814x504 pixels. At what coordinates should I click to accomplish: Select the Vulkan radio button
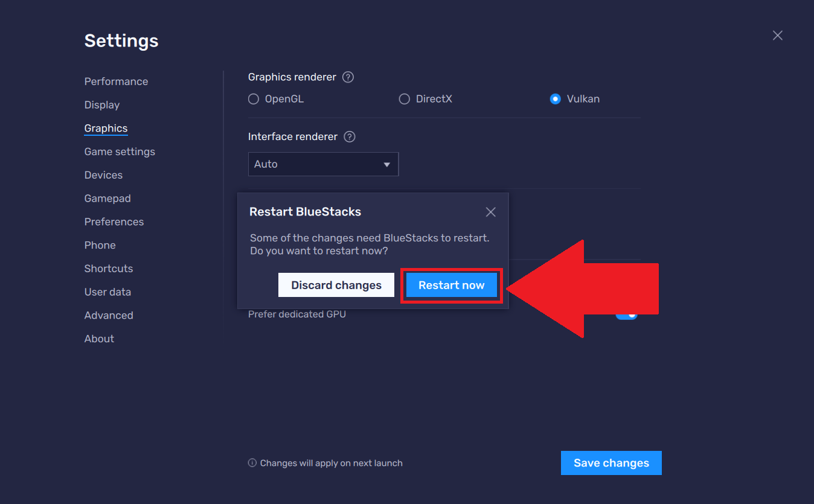click(556, 99)
